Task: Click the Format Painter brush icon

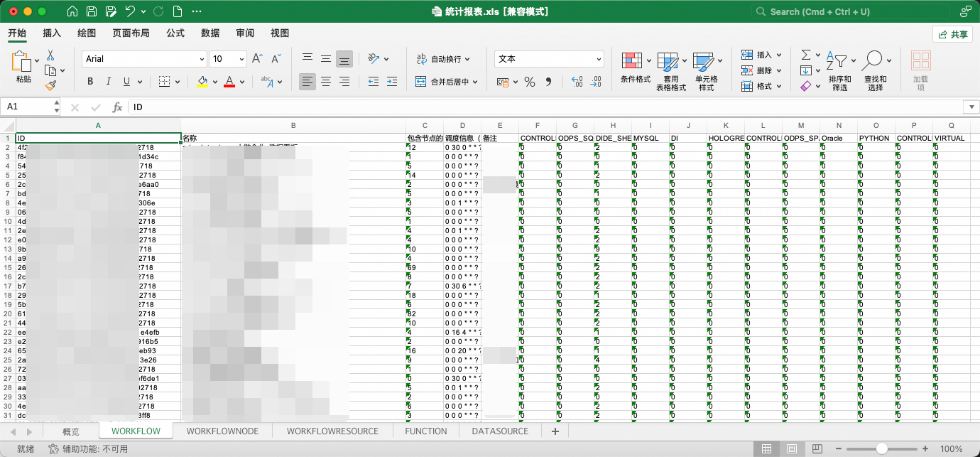Action: point(50,85)
